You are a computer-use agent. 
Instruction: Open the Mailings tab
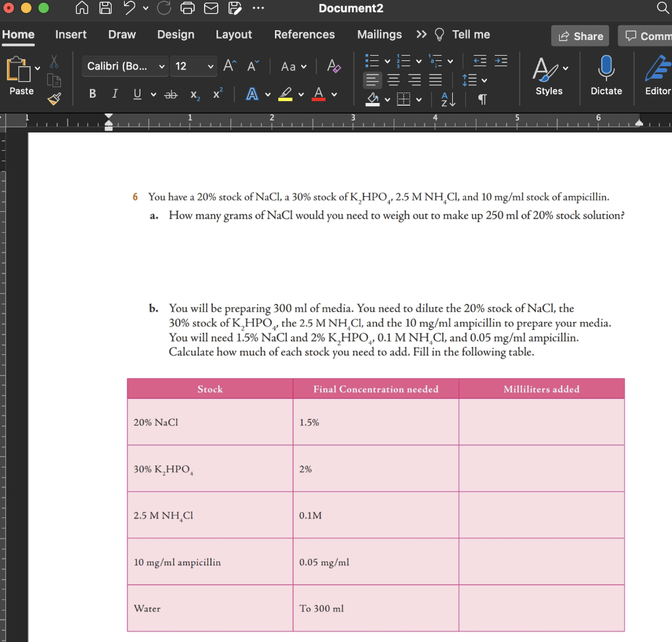[x=379, y=34]
